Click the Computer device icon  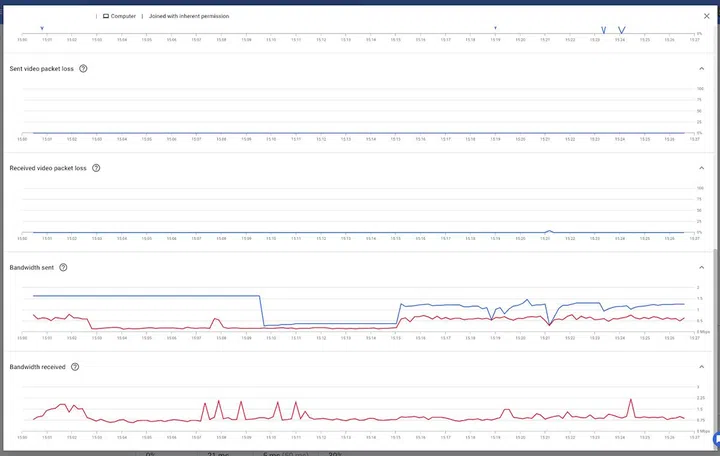pos(106,17)
